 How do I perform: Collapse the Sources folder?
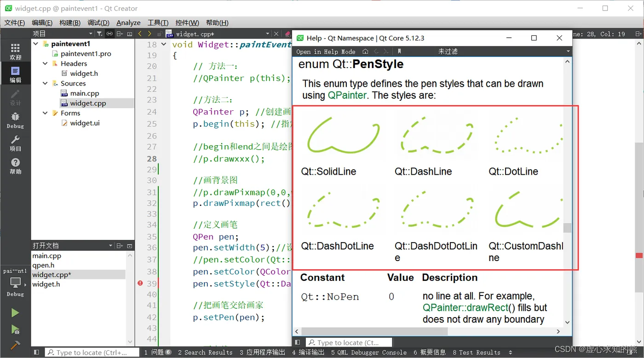coord(45,83)
